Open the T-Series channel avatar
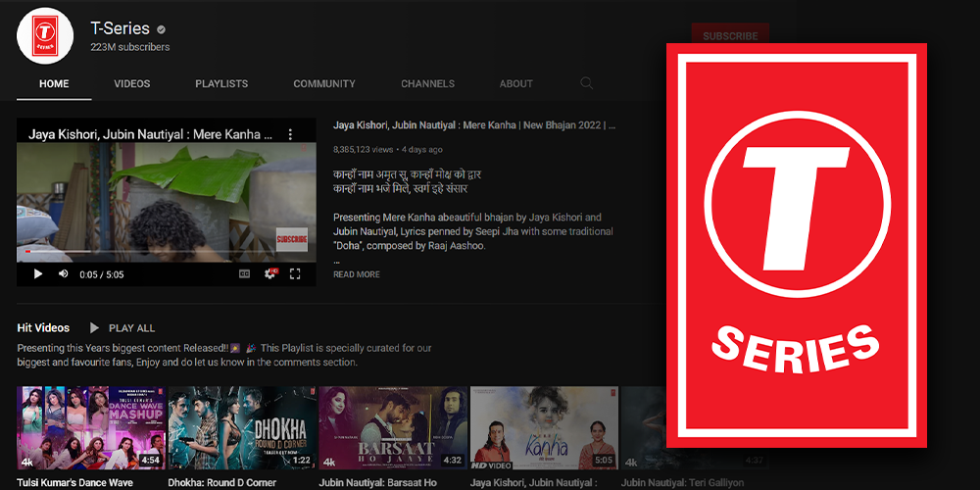Screen dimensions: 980x490 tap(45, 36)
